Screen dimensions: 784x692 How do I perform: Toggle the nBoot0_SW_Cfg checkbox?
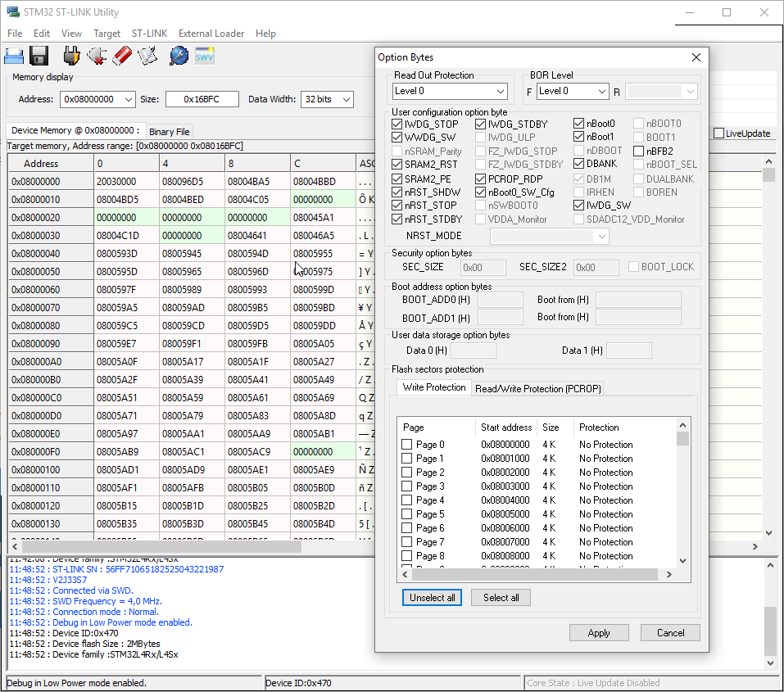click(481, 192)
